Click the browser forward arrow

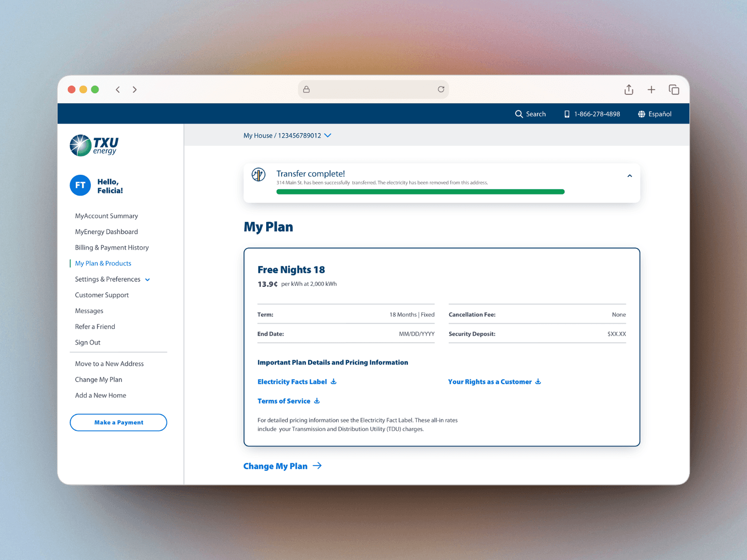(x=135, y=90)
